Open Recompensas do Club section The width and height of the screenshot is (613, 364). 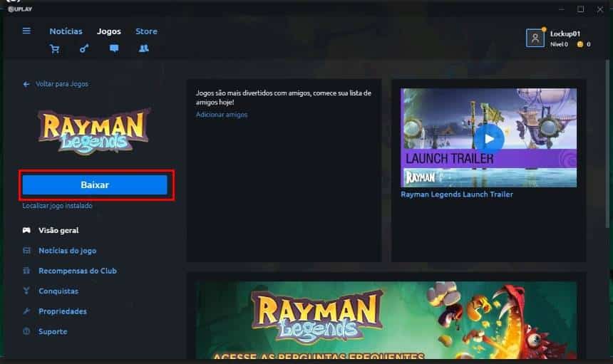point(78,271)
